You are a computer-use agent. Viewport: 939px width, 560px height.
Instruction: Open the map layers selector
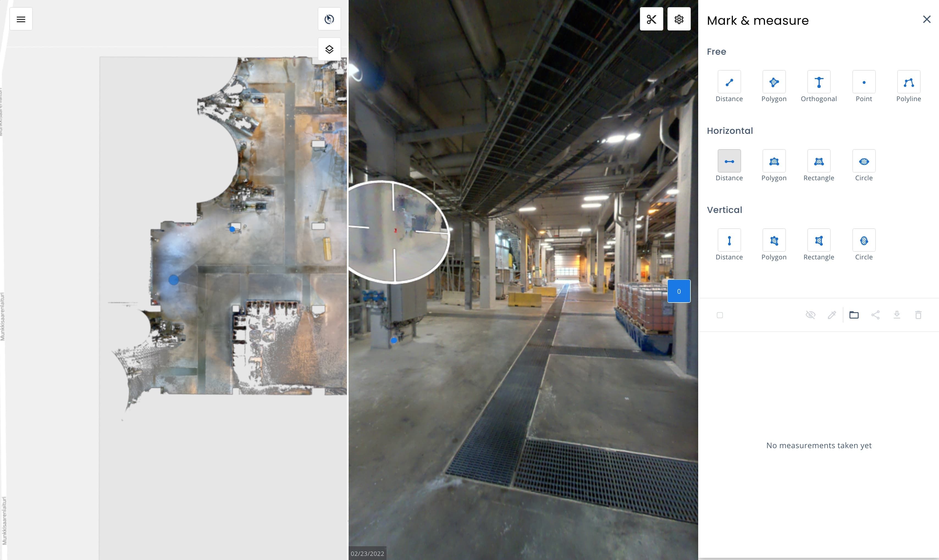point(329,49)
